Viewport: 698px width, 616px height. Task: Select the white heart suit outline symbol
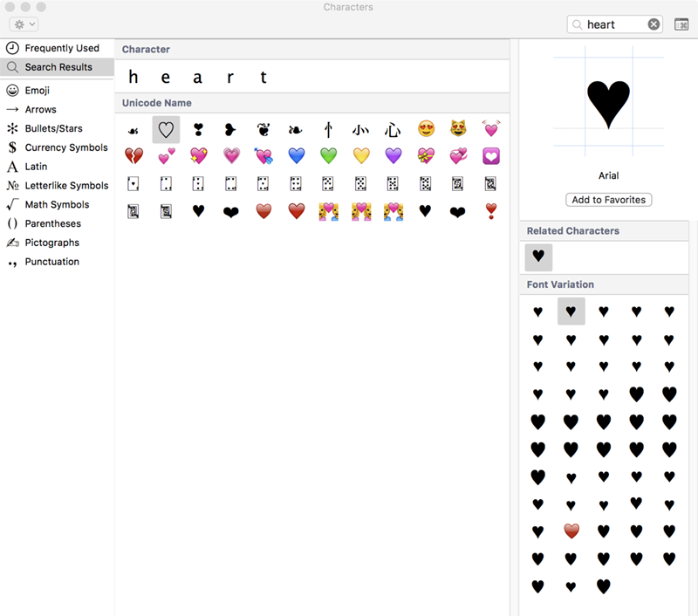point(166,129)
